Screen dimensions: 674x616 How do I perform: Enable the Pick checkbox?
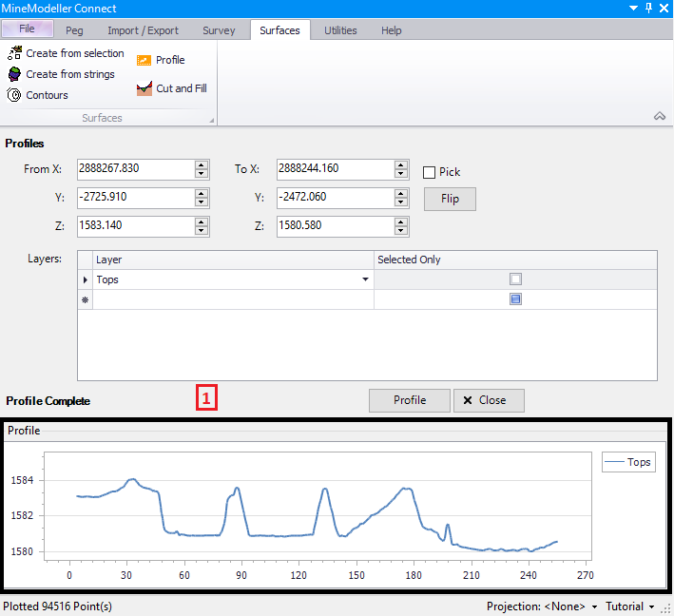(x=430, y=172)
